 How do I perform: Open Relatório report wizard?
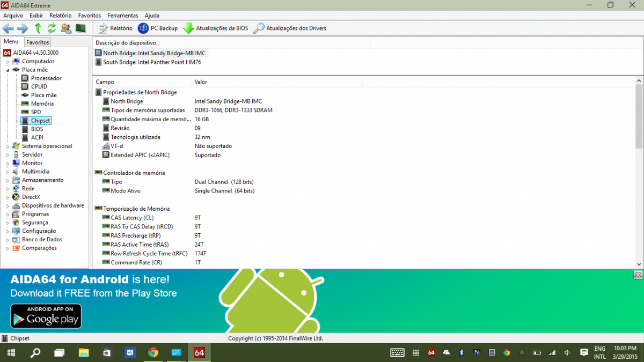click(x=115, y=28)
